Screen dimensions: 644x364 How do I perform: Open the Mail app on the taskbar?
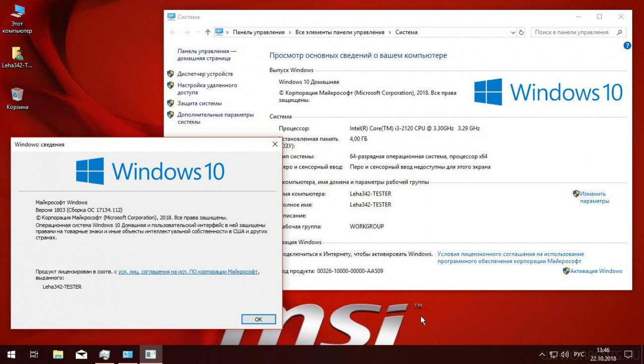tap(81, 354)
